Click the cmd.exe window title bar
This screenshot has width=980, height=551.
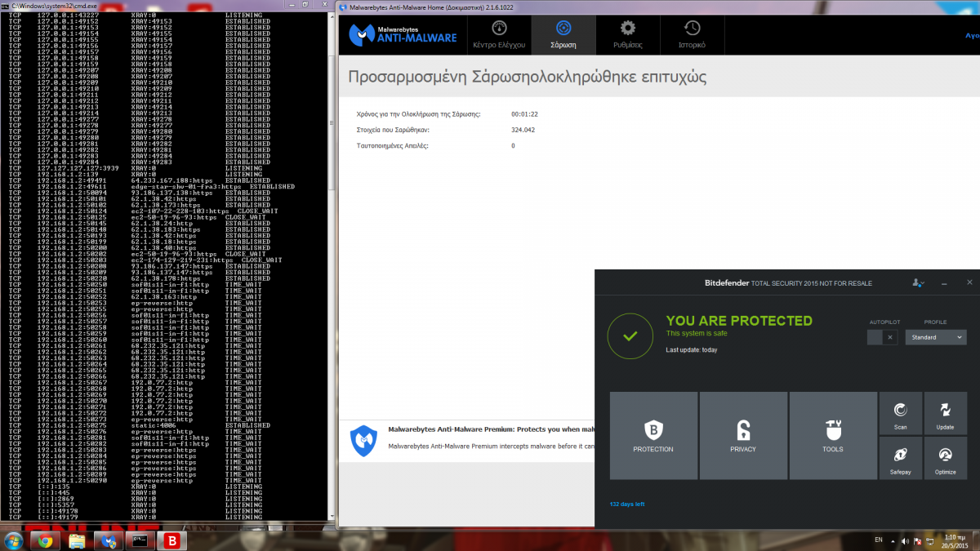click(x=167, y=7)
